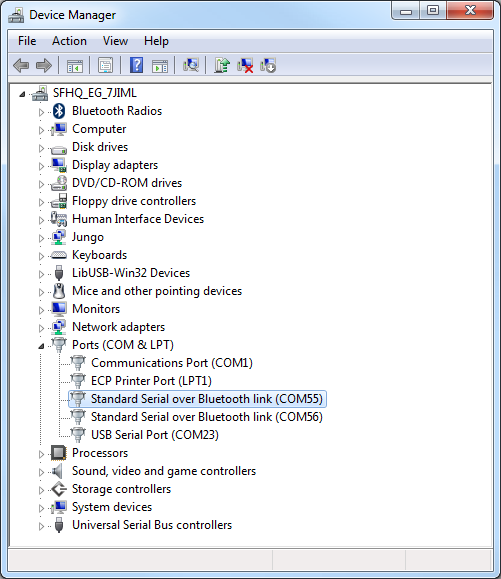Click the Forward arrow toolbar icon
This screenshot has height=579, width=501.
click(x=44, y=66)
